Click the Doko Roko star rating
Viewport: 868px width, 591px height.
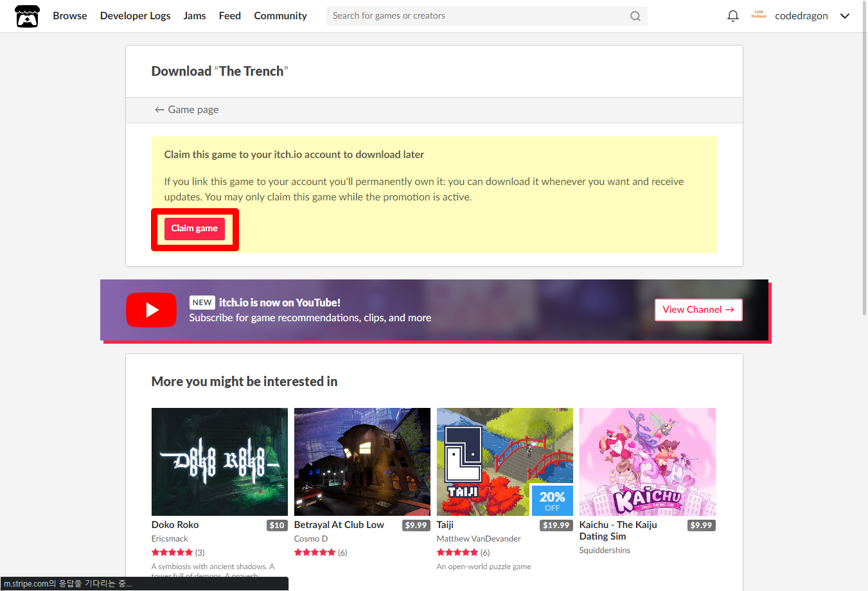(x=172, y=552)
